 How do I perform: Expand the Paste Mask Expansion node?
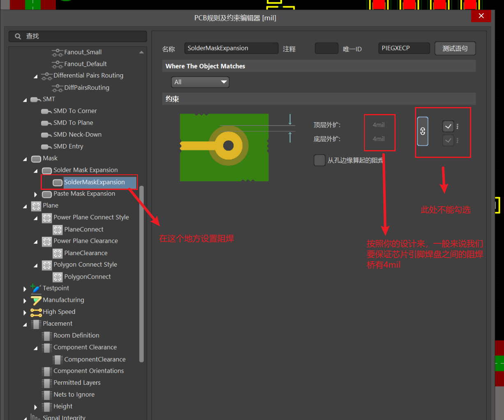[36, 194]
